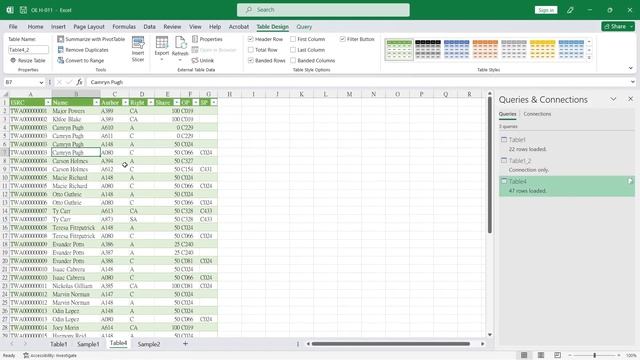This screenshot has width=640, height=360.
Task: Click Summarize with PivotTable
Action: (91, 39)
